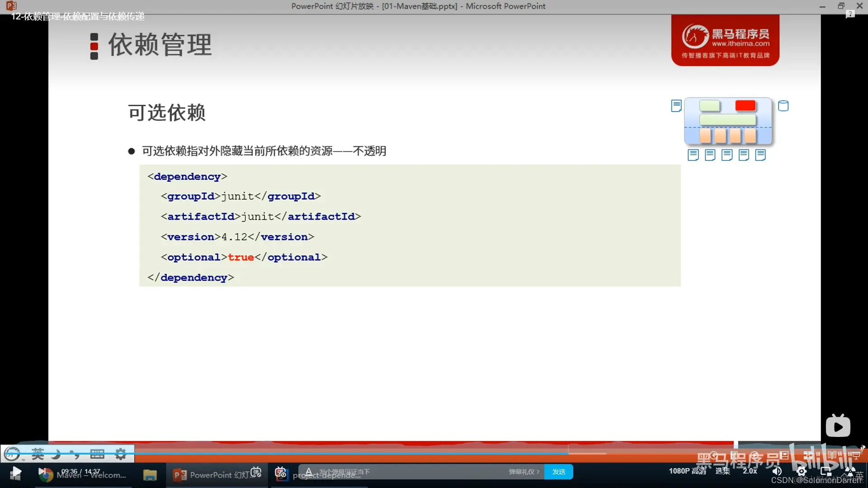Open the 2.0x playback speed menu

click(750, 471)
